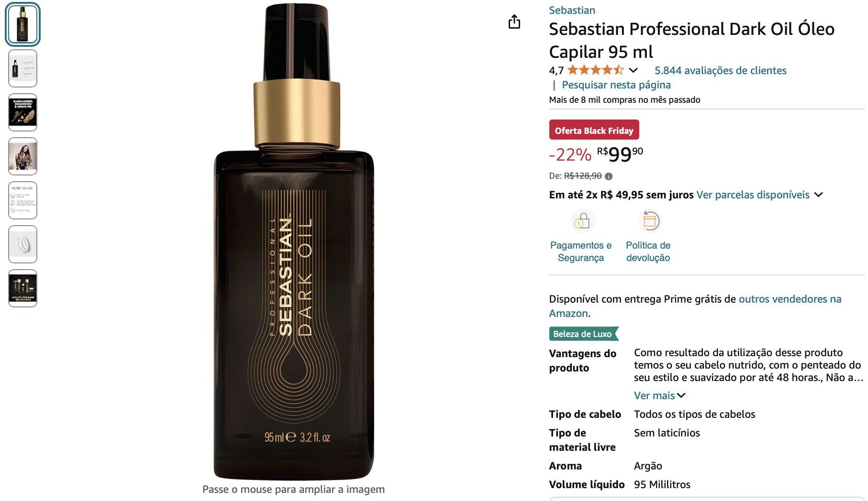Click the Oferta Black Friday badge

coord(594,130)
